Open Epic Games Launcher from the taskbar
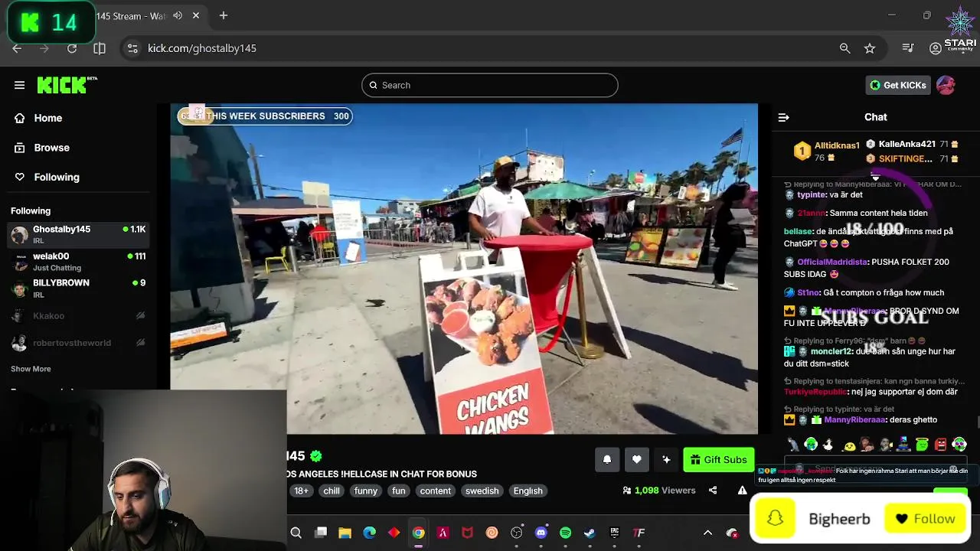The image size is (980, 551). pyautogui.click(x=615, y=533)
